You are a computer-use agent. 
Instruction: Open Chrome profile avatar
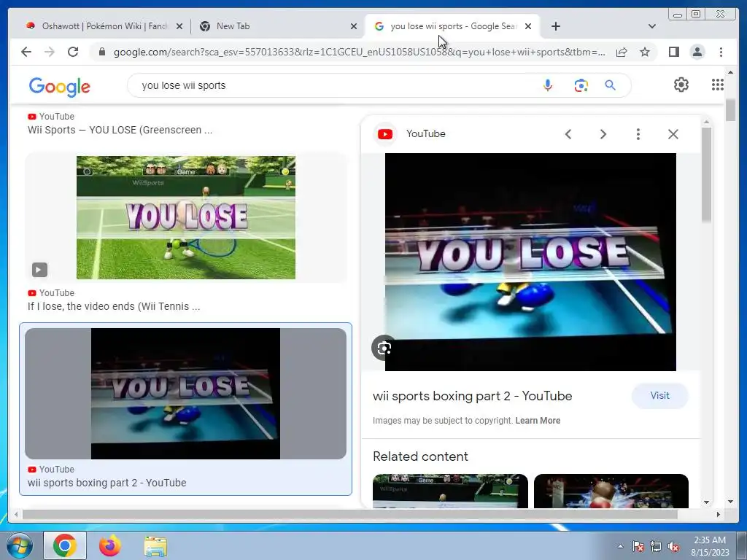click(697, 52)
